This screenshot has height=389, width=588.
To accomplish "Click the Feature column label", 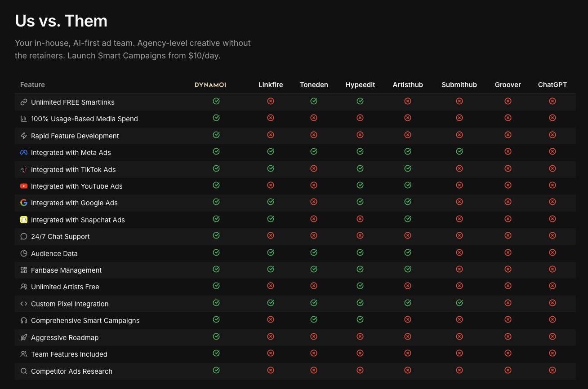I will pyautogui.click(x=32, y=84).
